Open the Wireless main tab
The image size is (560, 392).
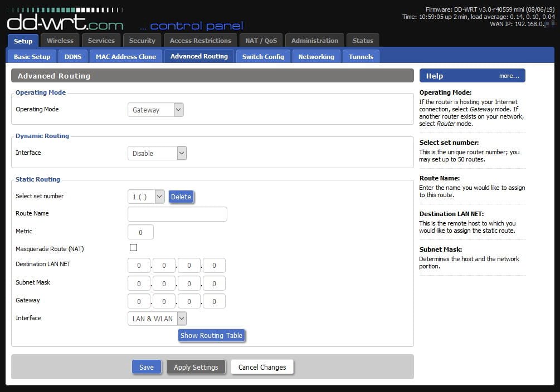point(60,40)
